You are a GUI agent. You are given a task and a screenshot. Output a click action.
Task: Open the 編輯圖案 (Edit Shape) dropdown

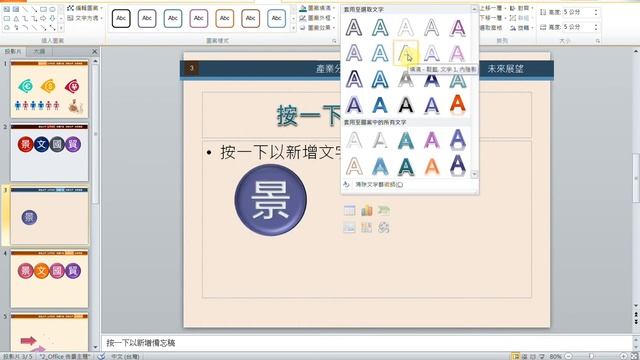(x=85, y=8)
